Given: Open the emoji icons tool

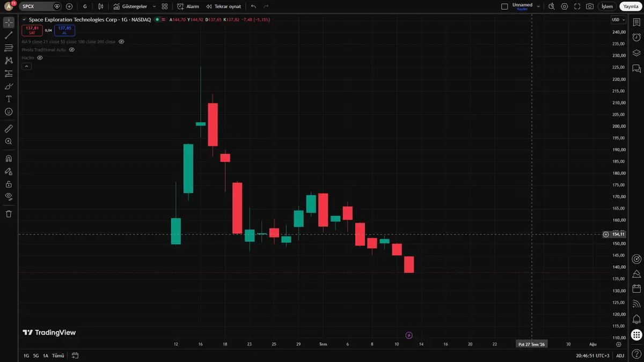Looking at the screenshot, I should (9, 112).
